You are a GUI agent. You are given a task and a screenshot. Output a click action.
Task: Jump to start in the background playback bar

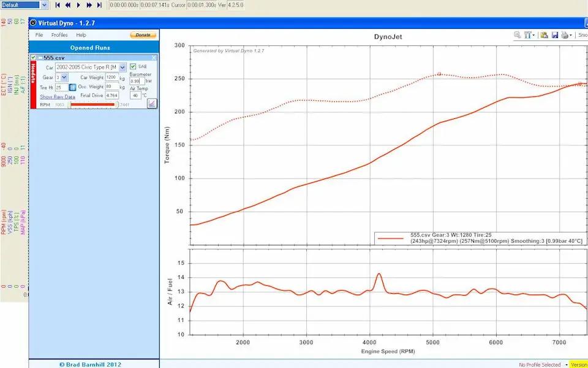pyautogui.click(x=58, y=5)
